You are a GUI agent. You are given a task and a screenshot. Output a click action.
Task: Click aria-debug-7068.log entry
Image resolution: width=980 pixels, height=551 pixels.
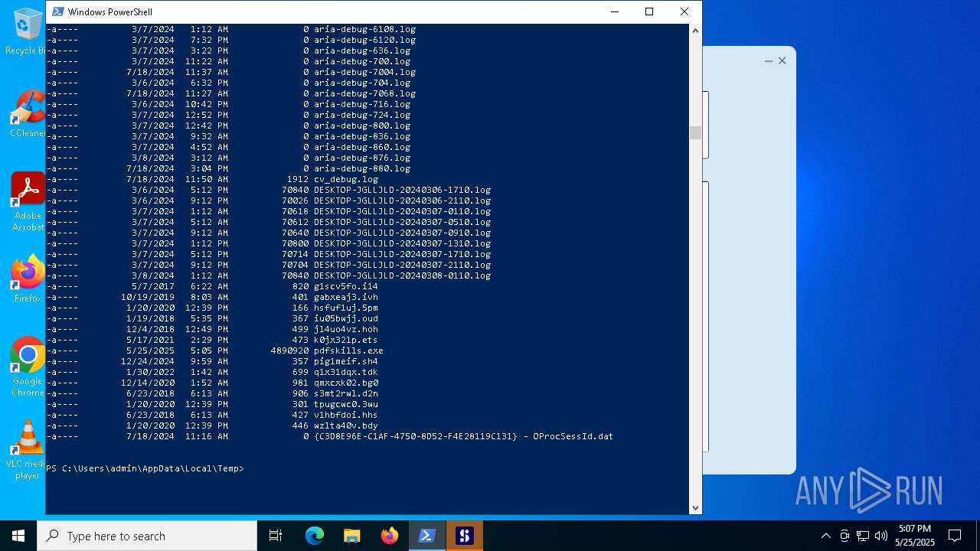(x=364, y=93)
